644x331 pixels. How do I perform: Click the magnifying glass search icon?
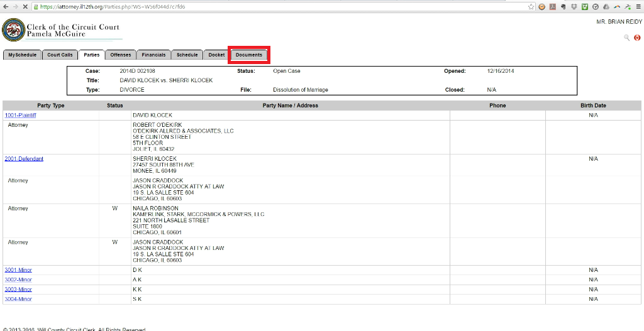pyautogui.click(x=626, y=38)
